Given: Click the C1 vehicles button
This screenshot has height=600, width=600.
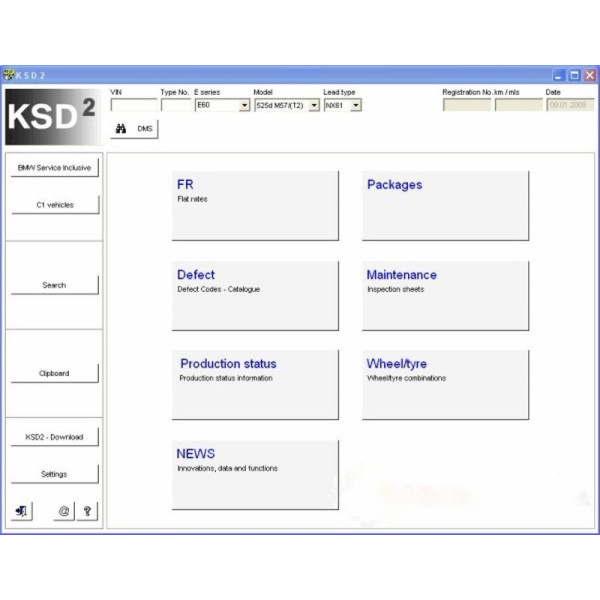Looking at the screenshot, I should 55,205.
